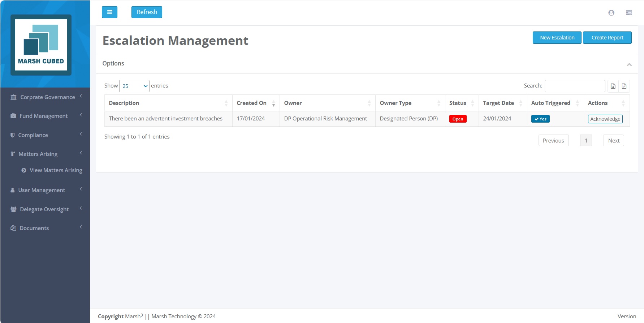Image resolution: width=644 pixels, height=323 pixels.
Task: Export table using the Excel icon
Action: coord(613,86)
